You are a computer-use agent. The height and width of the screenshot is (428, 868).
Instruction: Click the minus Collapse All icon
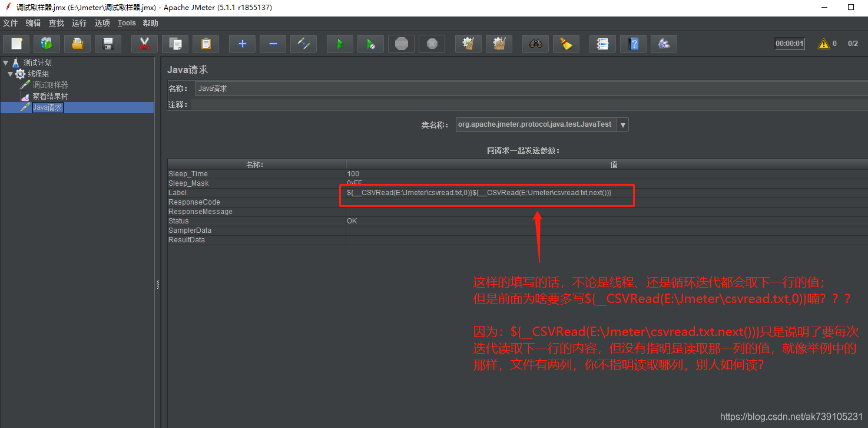pos(273,44)
